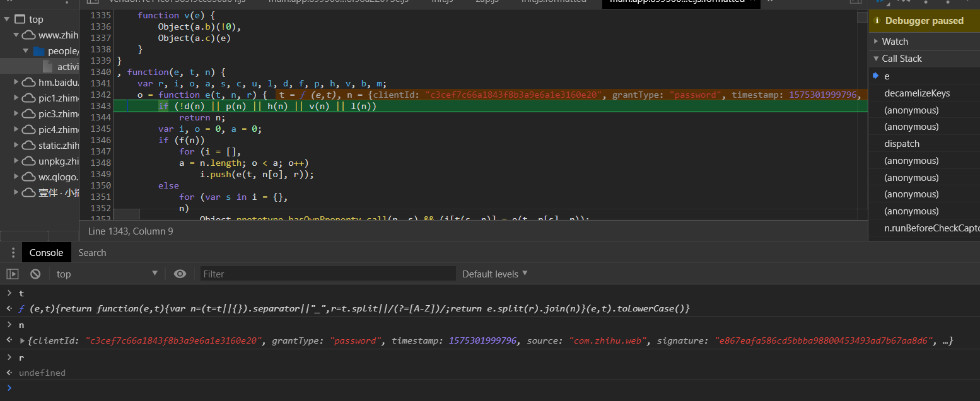Screen dimensions: 980x401
Task: Open the drawer three-dot menu beside Console
Action: 13,252
